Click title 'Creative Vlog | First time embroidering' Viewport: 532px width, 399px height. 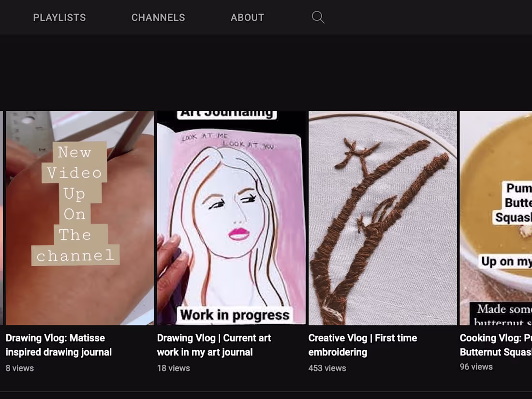click(x=363, y=345)
